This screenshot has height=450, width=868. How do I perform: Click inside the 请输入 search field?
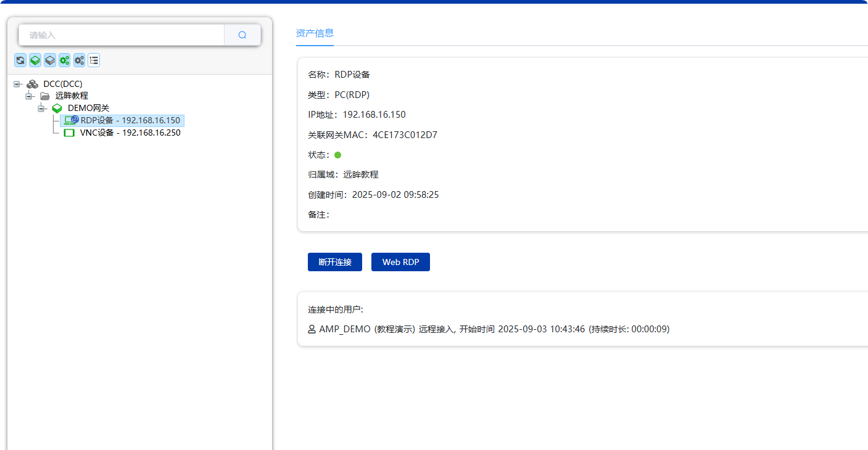point(120,35)
